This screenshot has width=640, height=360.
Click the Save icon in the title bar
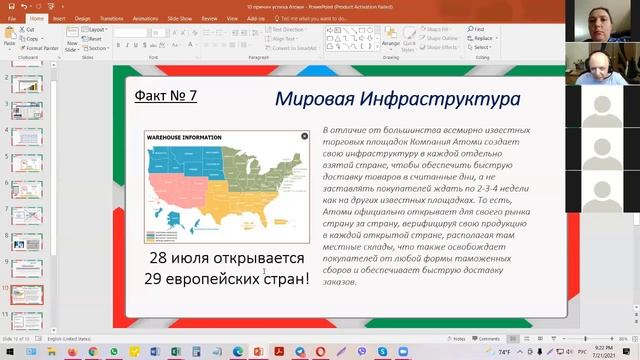coord(11,6)
